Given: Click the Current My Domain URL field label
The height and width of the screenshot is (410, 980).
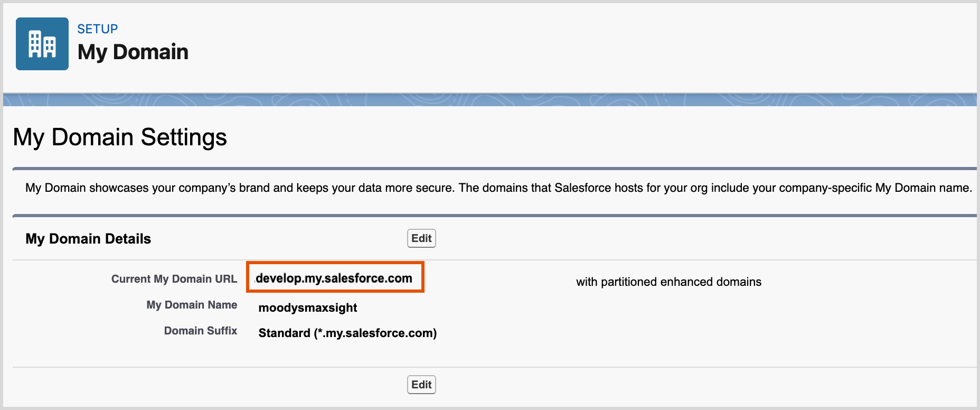Looking at the screenshot, I should point(174,278).
